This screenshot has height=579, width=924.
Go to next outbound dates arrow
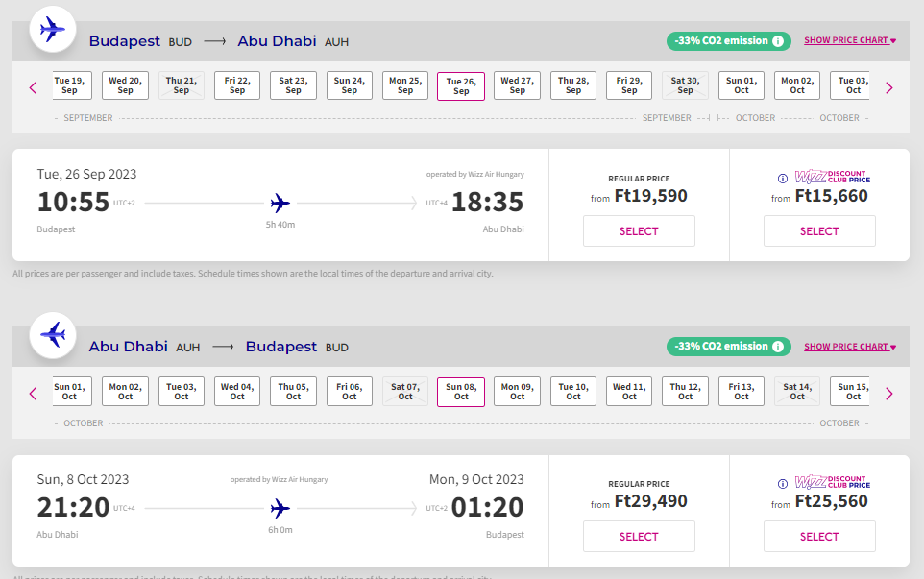coord(888,87)
